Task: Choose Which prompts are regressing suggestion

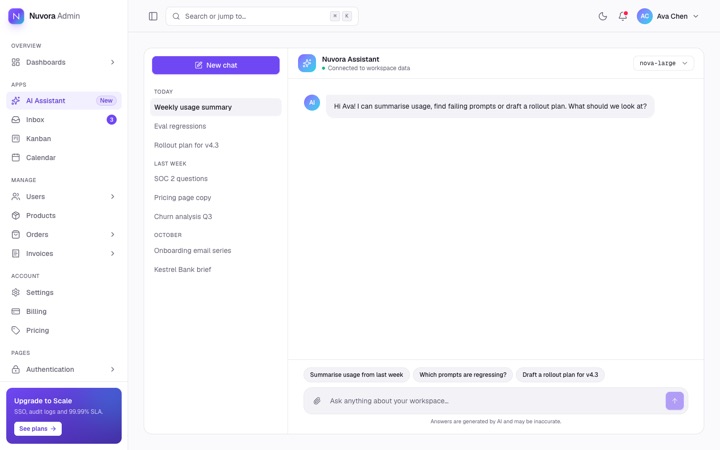Action: [x=462, y=375]
